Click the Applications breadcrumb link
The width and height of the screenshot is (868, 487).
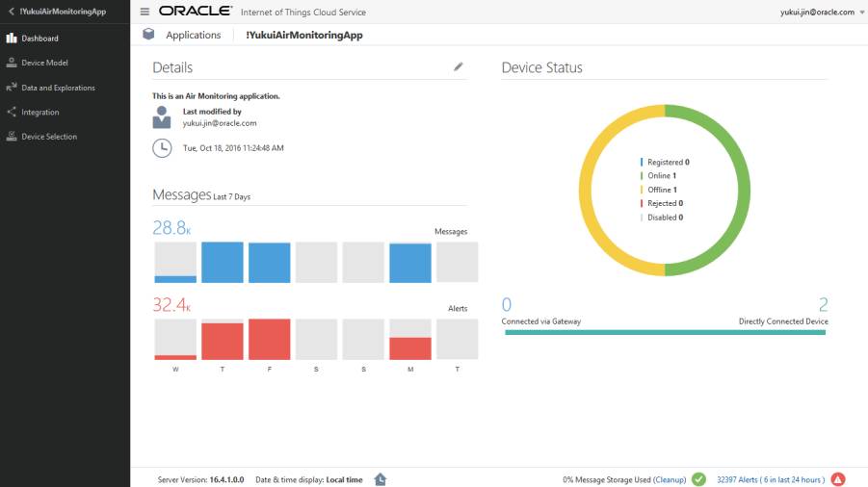point(194,35)
